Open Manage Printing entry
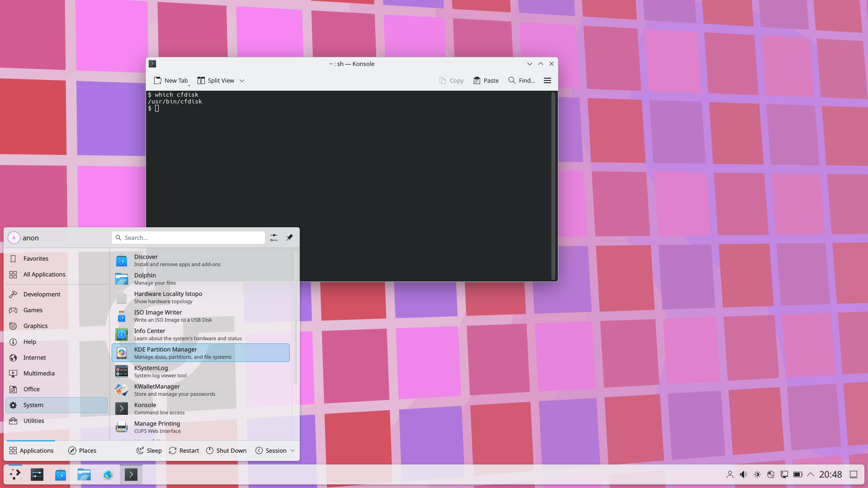Screen dimensions: 868x488 201,427
